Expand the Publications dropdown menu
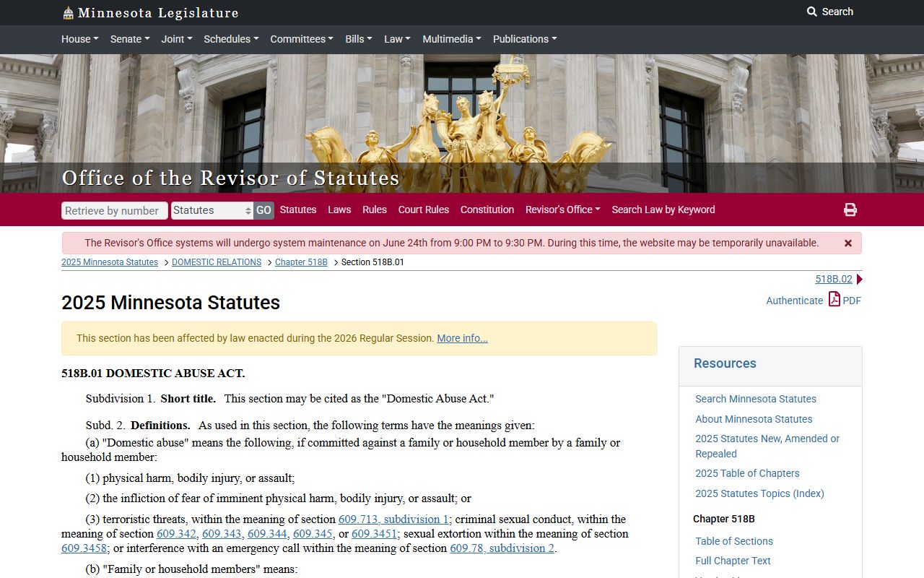This screenshot has height=578, width=924. [x=525, y=39]
